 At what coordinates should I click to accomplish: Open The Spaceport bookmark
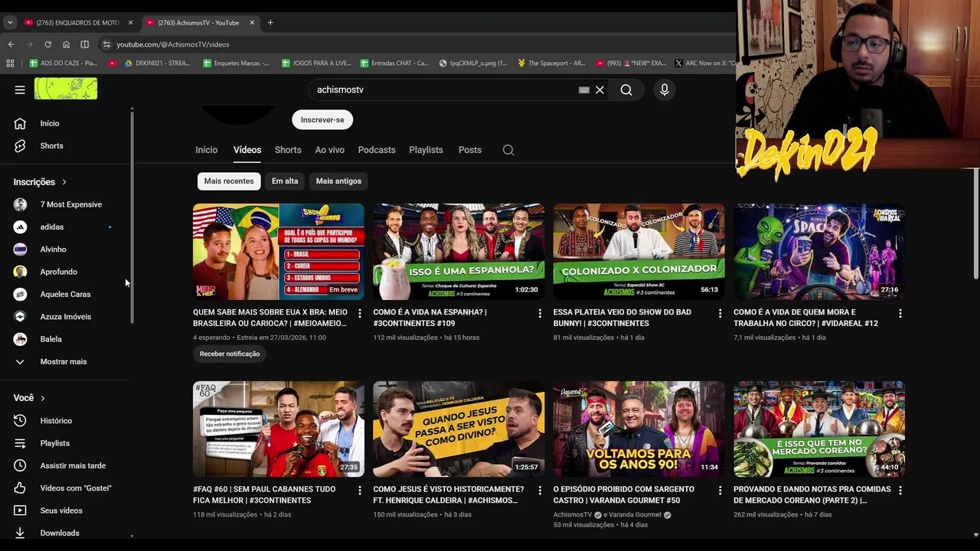(x=551, y=64)
